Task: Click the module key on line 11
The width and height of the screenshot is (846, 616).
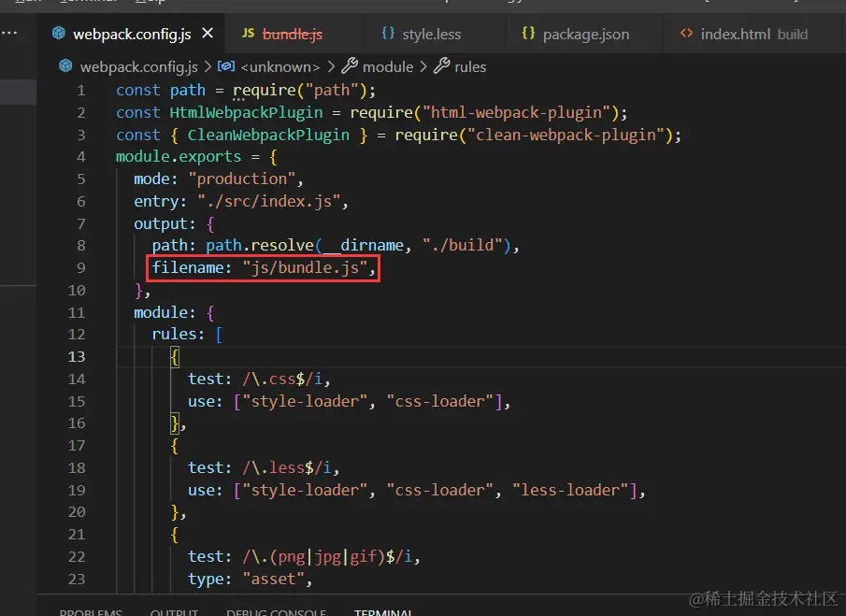Action: (x=161, y=312)
